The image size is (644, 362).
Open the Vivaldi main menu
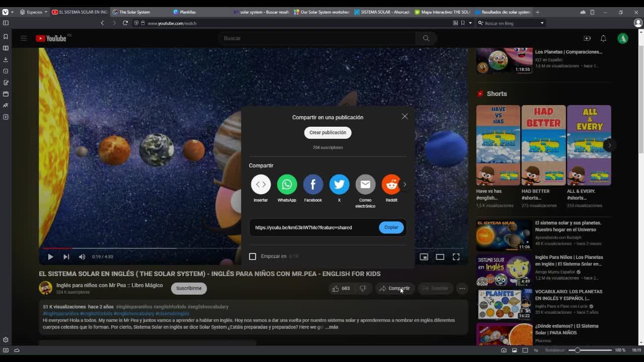pyautogui.click(x=5, y=12)
